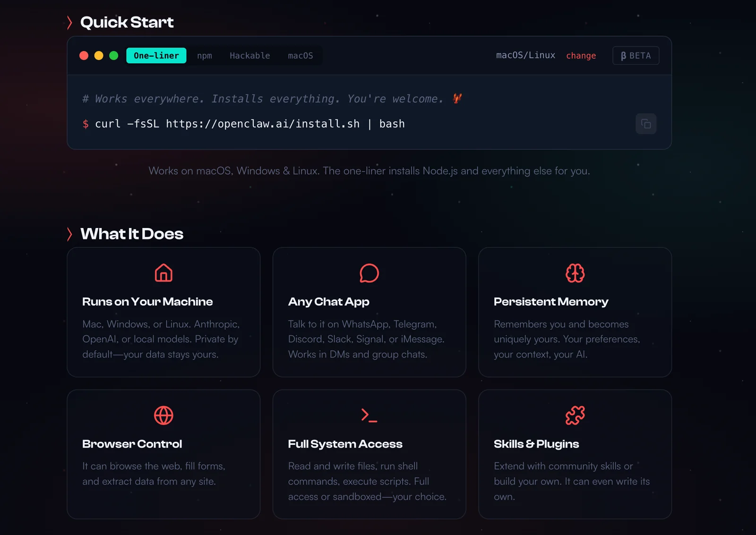Click the curl install command text
This screenshot has height=535, width=756.
[249, 124]
